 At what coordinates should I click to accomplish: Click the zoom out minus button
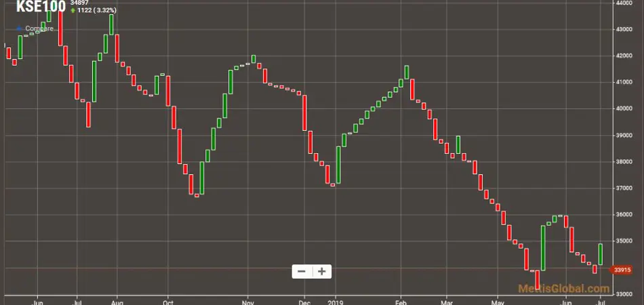tap(302, 271)
